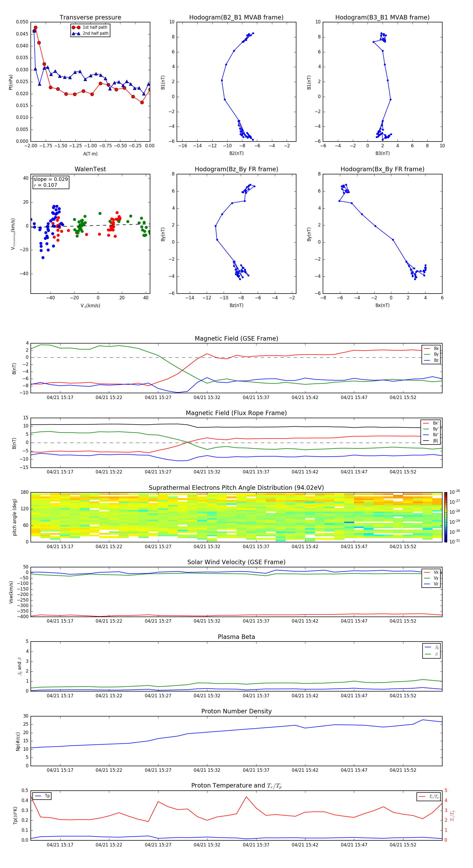Viewport: 473px width, 868px height.
Task: Select the 'slope = 0.029' annotation
Action: point(50,179)
